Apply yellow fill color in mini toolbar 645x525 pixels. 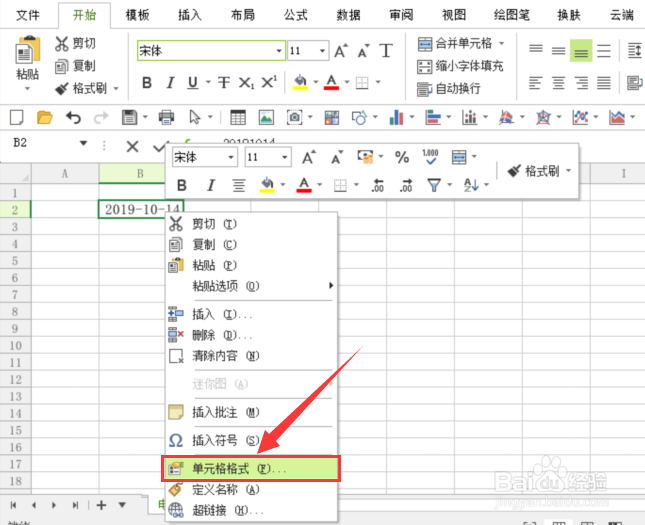coord(267,185)
